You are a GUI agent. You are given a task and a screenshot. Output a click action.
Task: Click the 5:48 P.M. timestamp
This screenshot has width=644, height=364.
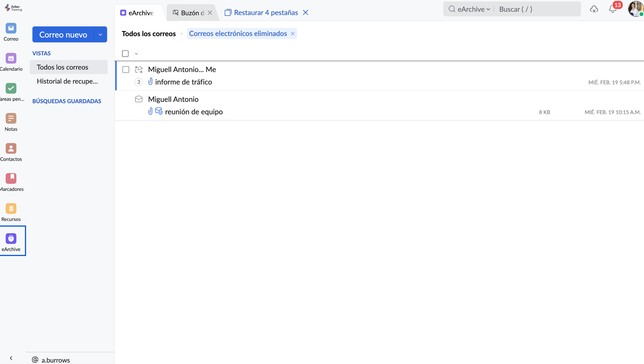coord(614,82)
